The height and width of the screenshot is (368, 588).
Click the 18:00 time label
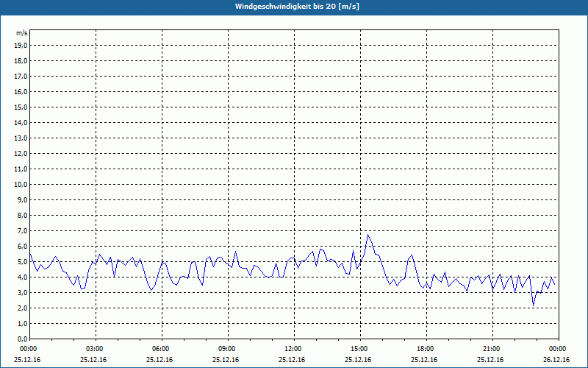click(426, 349)
